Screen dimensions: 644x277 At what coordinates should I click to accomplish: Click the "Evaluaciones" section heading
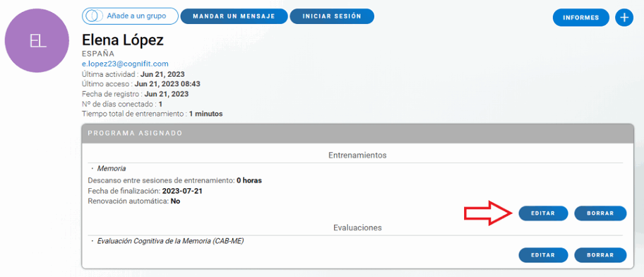357,227
